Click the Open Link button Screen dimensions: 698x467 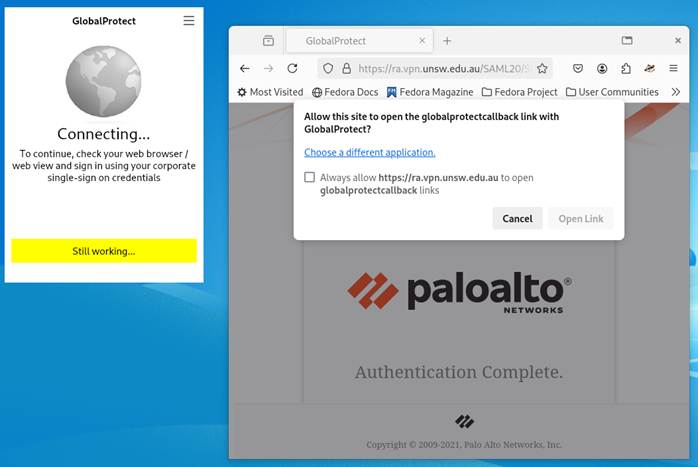point(581,219)
